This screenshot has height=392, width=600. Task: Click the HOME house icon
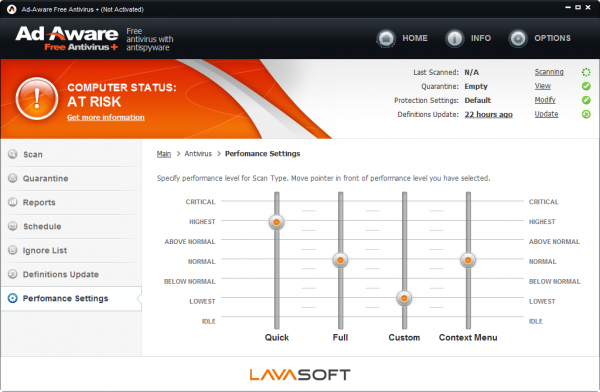tap(386, 39)
